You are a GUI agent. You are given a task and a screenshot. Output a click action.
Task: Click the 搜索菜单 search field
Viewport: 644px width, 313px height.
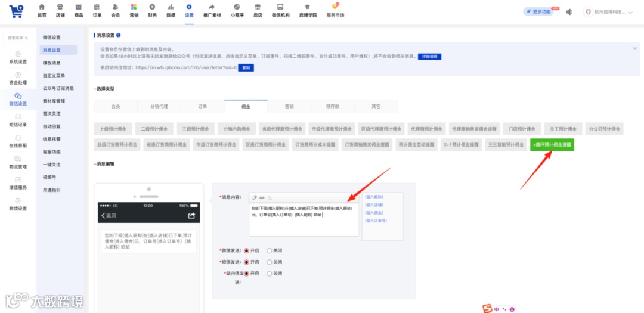coord(18,38)
